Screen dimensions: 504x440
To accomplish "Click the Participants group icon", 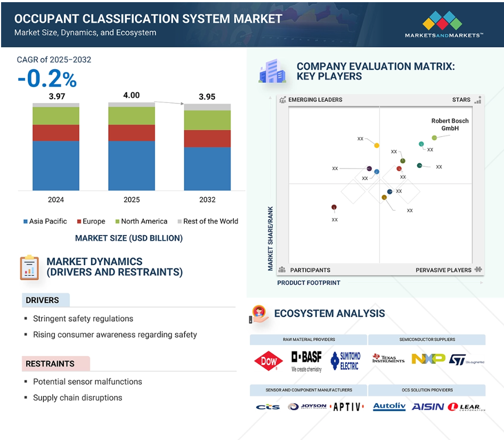I will pyautogui.click(x=282, y=270).
